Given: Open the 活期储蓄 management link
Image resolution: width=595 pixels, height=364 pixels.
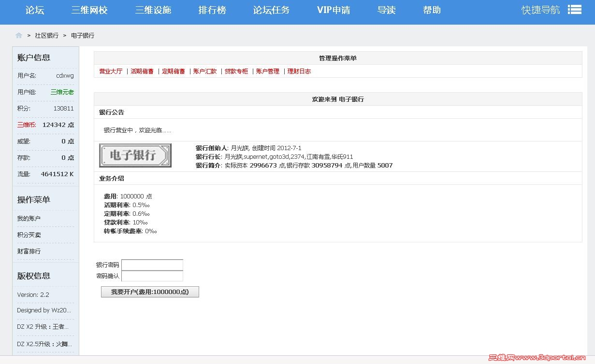Looking at the screenshot, I should [142, 71].
